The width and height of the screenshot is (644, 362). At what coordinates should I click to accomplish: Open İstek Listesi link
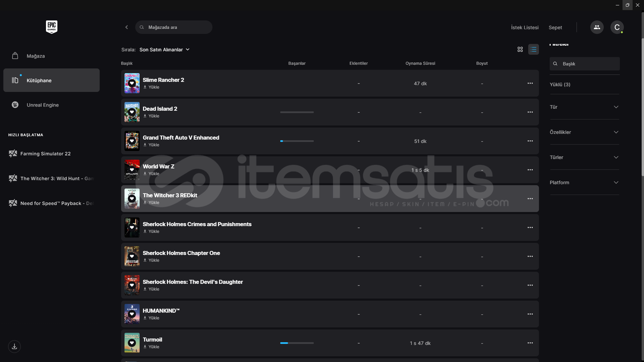tap(525, 28)
